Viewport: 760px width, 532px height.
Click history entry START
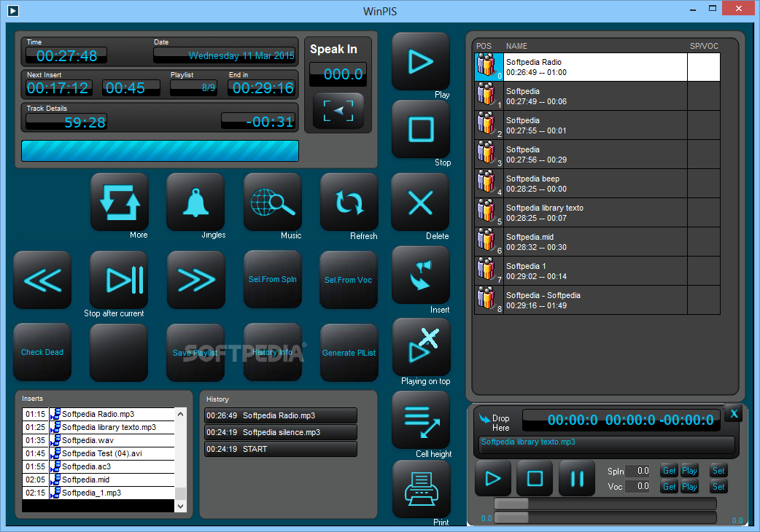281,449
